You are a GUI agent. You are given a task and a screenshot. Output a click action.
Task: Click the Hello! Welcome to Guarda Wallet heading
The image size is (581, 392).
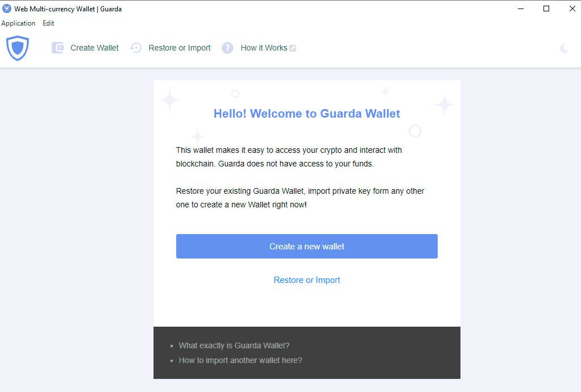click(307, 114)
